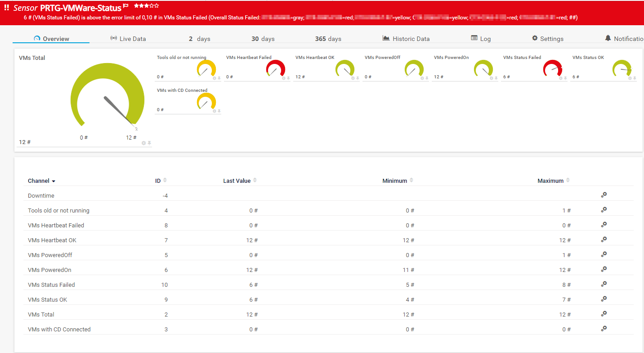Viewport: 644px width, 353px height.
Task: Open channel settings gear for VMs Status Failed row
Action: click(x=604, y=284)
